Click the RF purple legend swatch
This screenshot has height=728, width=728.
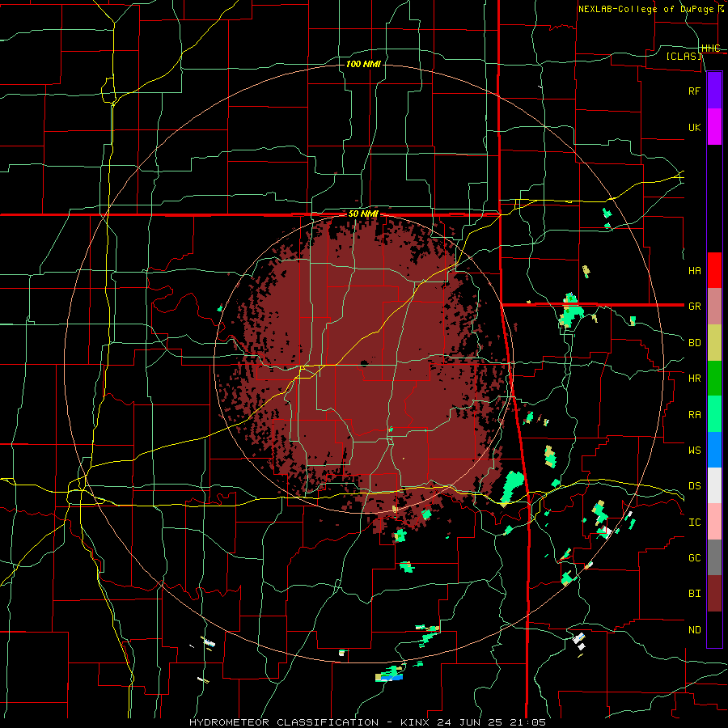(714, 91)
